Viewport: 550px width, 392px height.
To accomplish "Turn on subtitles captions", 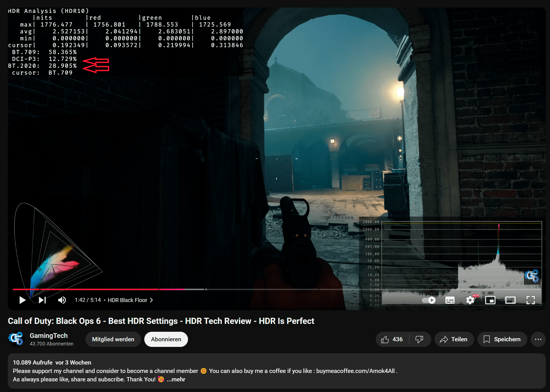I will (450, 300).
